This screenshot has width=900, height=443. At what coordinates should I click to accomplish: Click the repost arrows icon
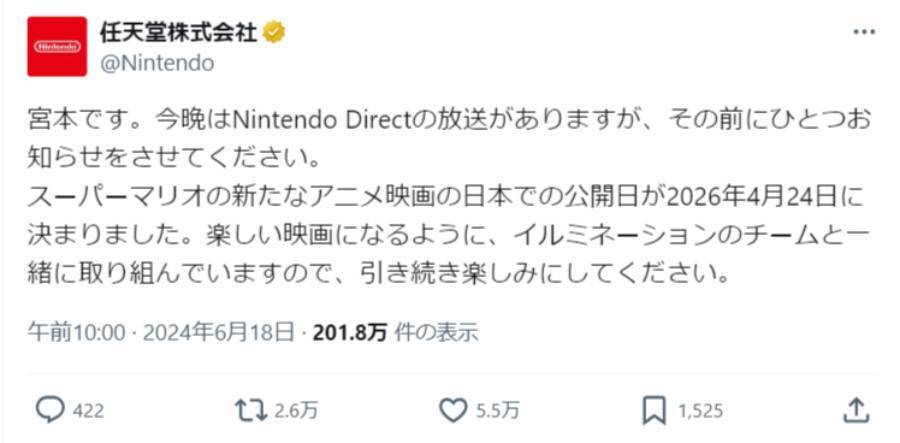coord(248,408)
